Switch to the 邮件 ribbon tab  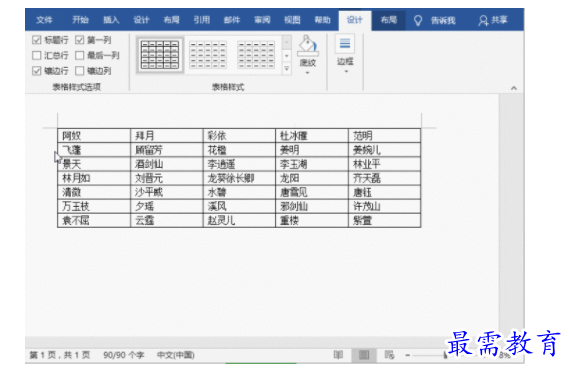point(232,20)
